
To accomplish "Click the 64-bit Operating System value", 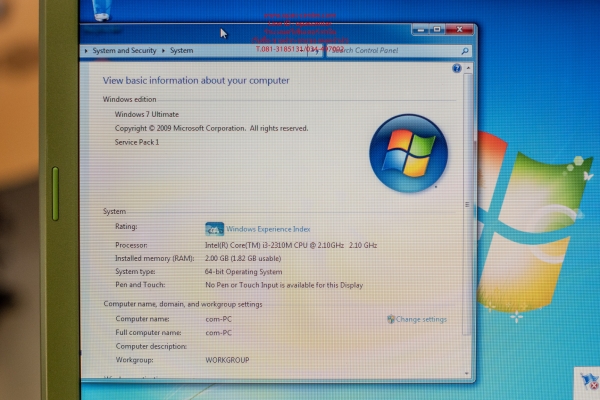I will pos(243,272).
